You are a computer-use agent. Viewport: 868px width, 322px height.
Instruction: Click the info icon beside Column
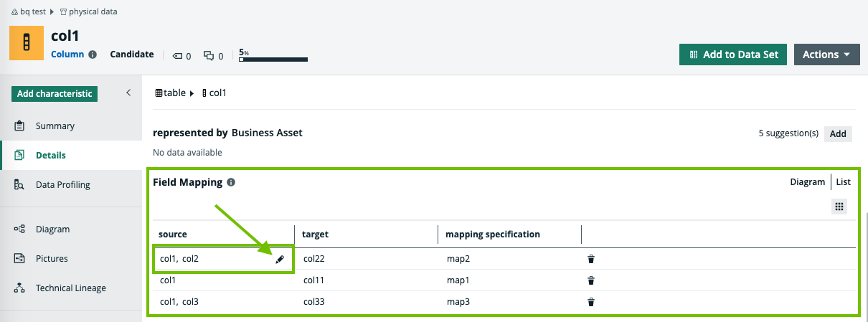(93, 55)
